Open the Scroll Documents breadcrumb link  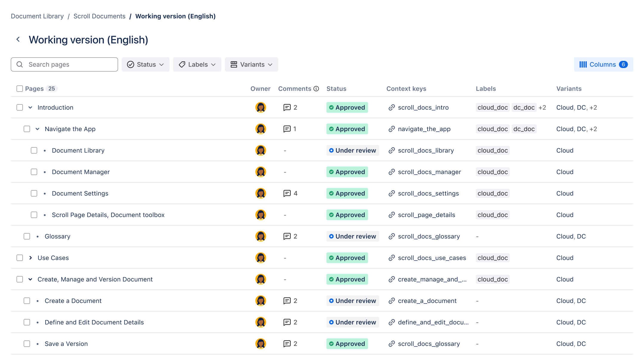point(99,16)
